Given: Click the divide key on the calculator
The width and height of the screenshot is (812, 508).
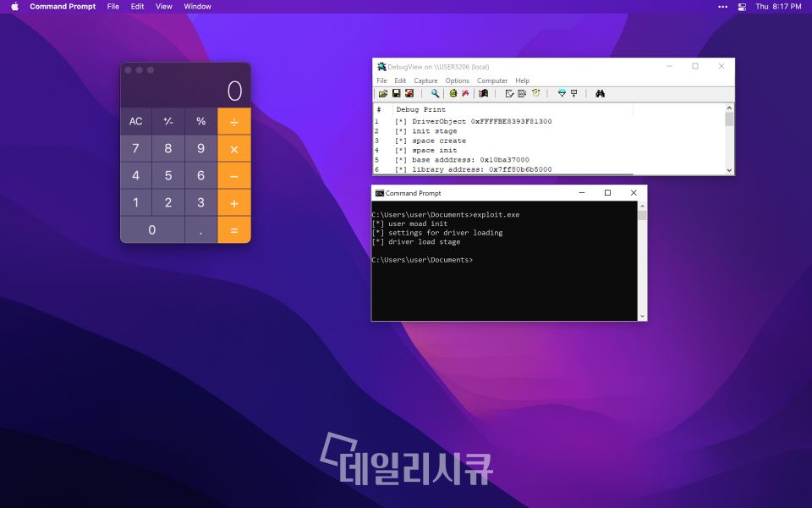Looking at the screenshot, I should click(x=234, y=121).
